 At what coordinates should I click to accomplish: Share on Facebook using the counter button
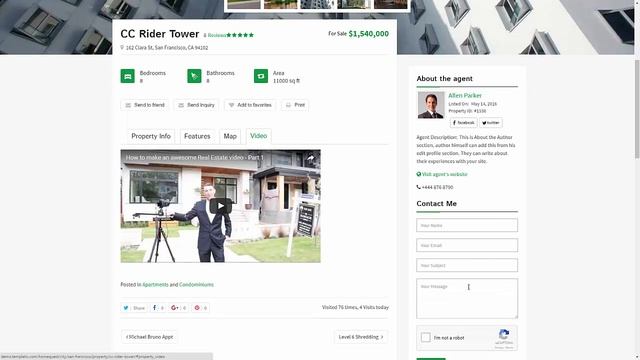pyautogui.click(x=158, y=308)
